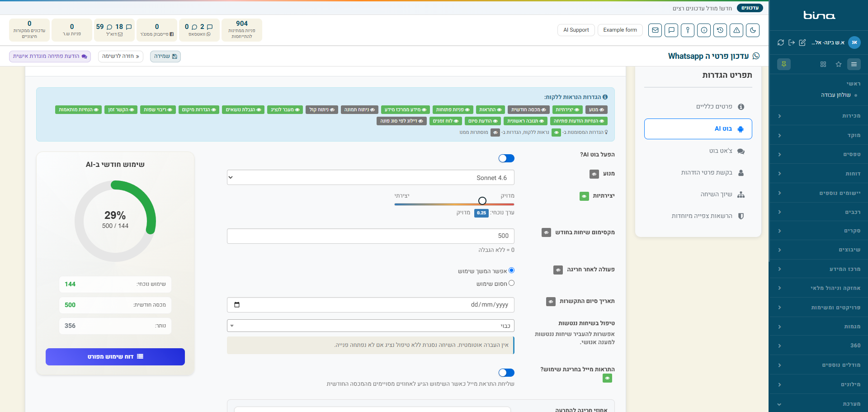The width and height of the screenshot is (868, 412).
Task: Click the info icon beside הגדרות הנראות ללקוח
Action: 605,97
